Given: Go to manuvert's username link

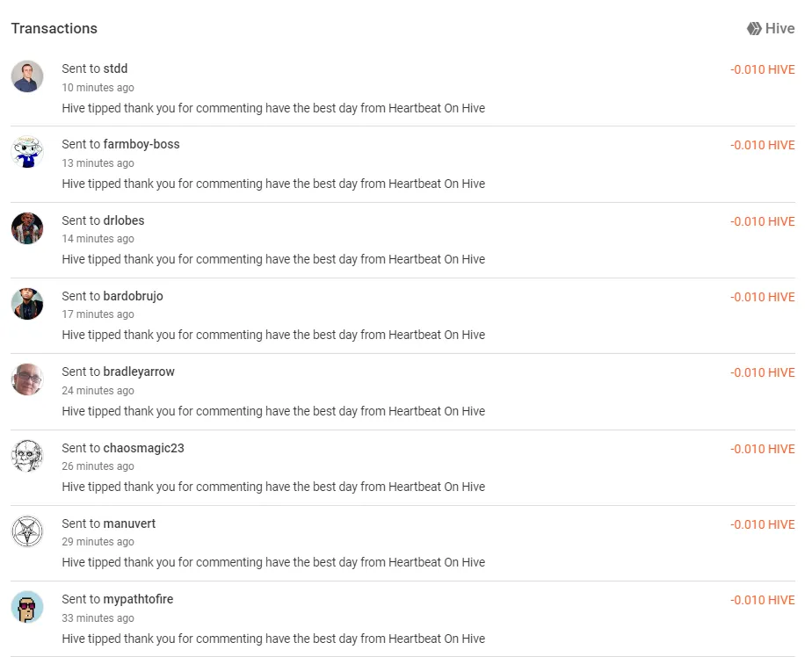Looking at the screenshot, I should [x=129, y=523].
